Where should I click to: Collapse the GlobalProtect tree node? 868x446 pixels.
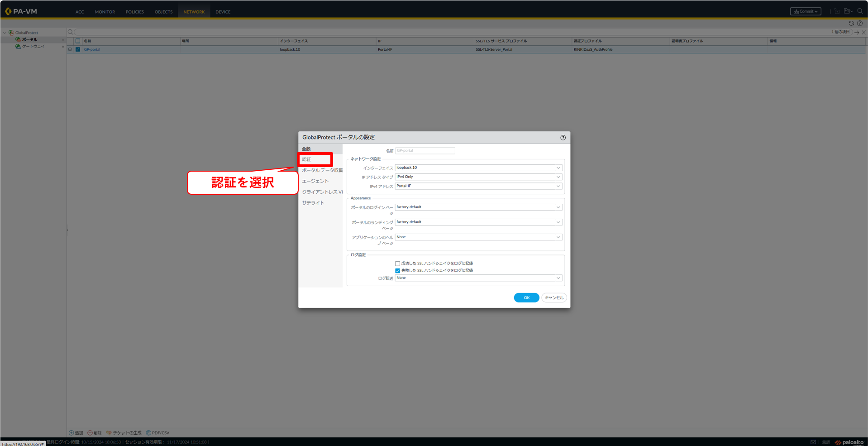[x=5, y=33]
